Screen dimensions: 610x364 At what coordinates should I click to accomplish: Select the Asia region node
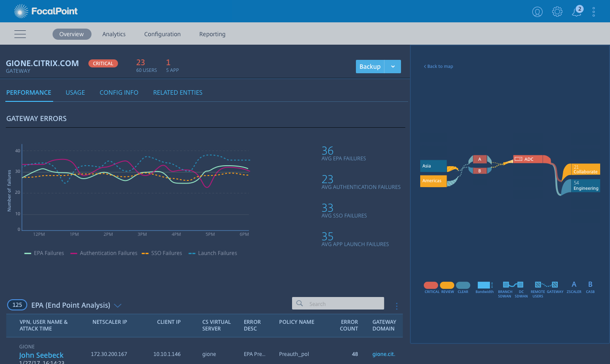(434, 166)
